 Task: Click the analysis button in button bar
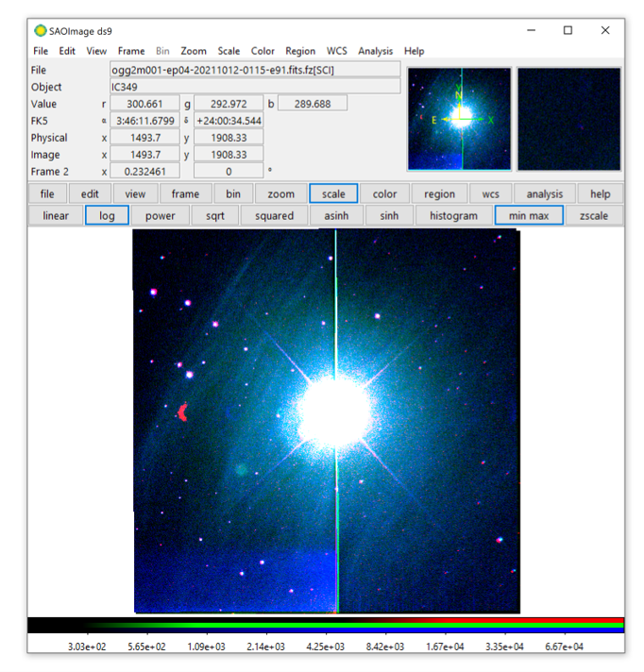click(x=545, y=193)
